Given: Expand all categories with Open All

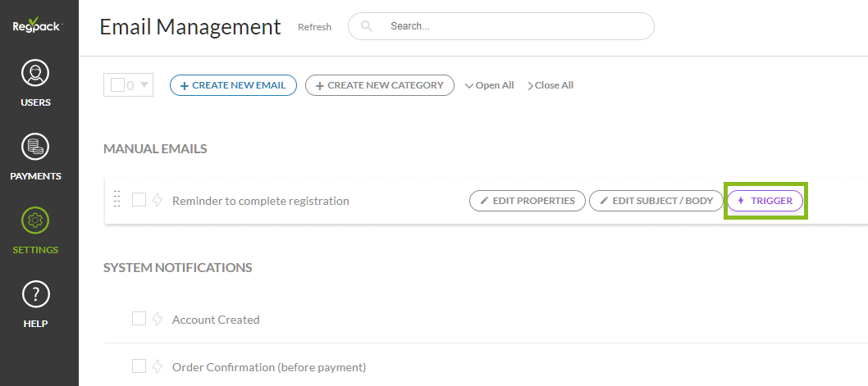Looking at the screenshot, I should (x=490, y=85).
